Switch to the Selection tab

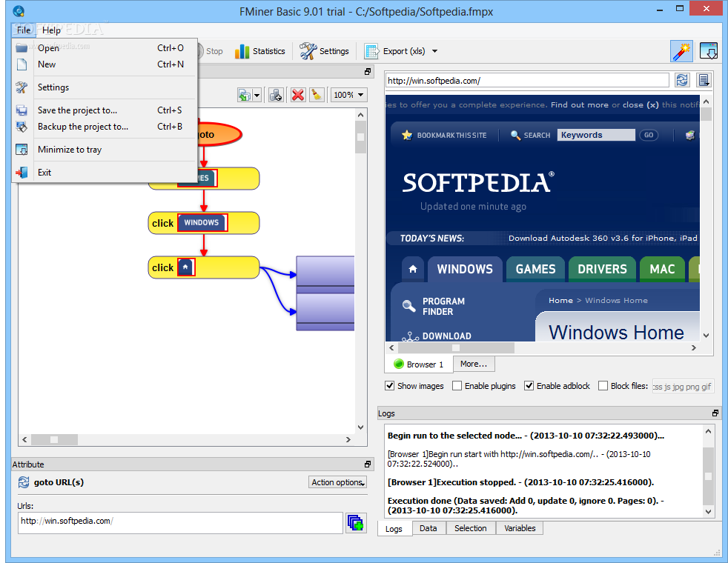[x=470, y=528]
